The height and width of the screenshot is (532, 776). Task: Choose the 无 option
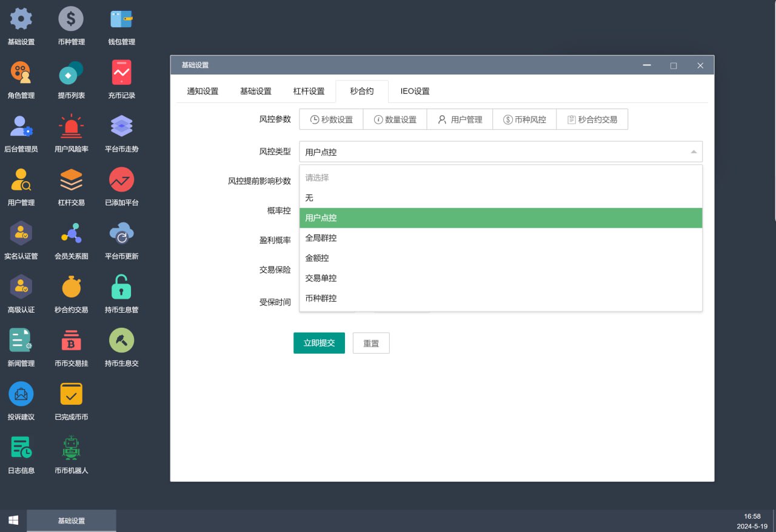pos(501,198)
